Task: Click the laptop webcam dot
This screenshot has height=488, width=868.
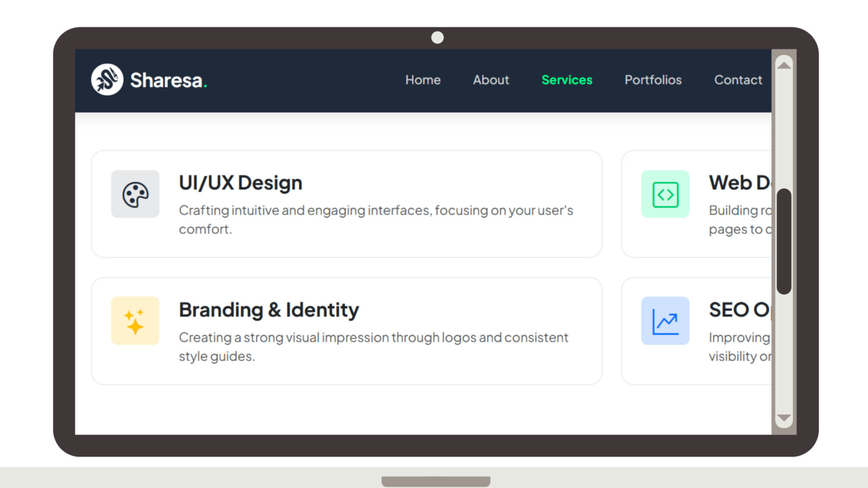Action: click(x=437, y=38)
